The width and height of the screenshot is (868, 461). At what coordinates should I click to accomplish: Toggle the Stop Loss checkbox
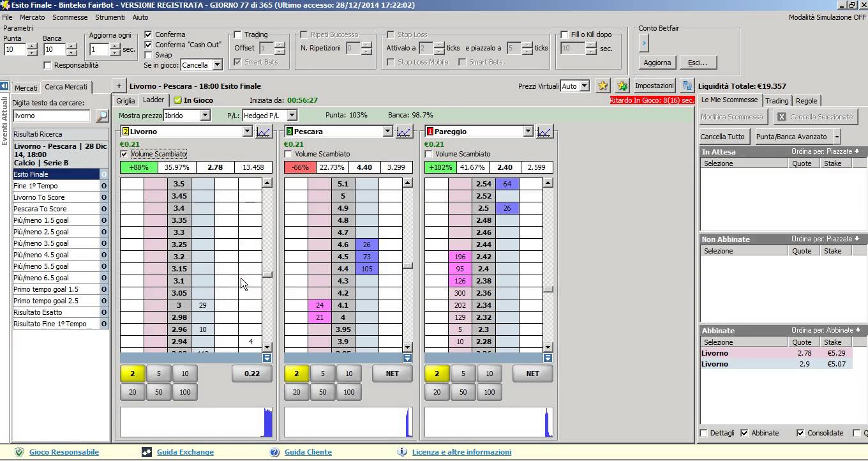tap(391, 34)
